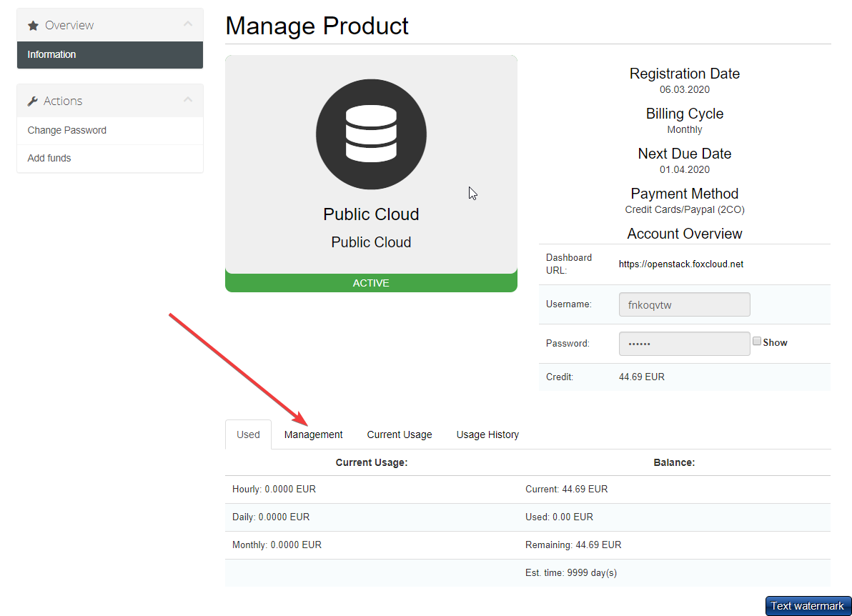The width and height of the screenshot is (852, 616).
Task: Switch to the Used tab
Action: click(x=248, y=434)
